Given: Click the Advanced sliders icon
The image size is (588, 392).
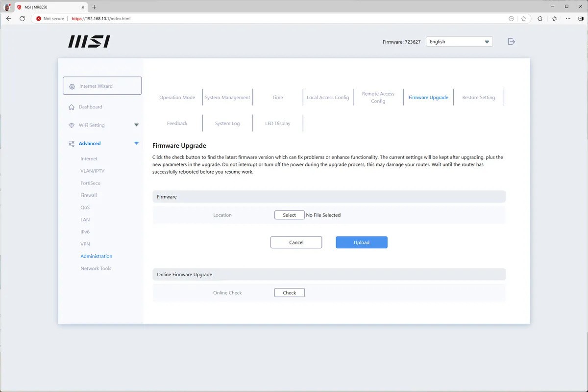Looking at the screenshot, I should (72, 144).
